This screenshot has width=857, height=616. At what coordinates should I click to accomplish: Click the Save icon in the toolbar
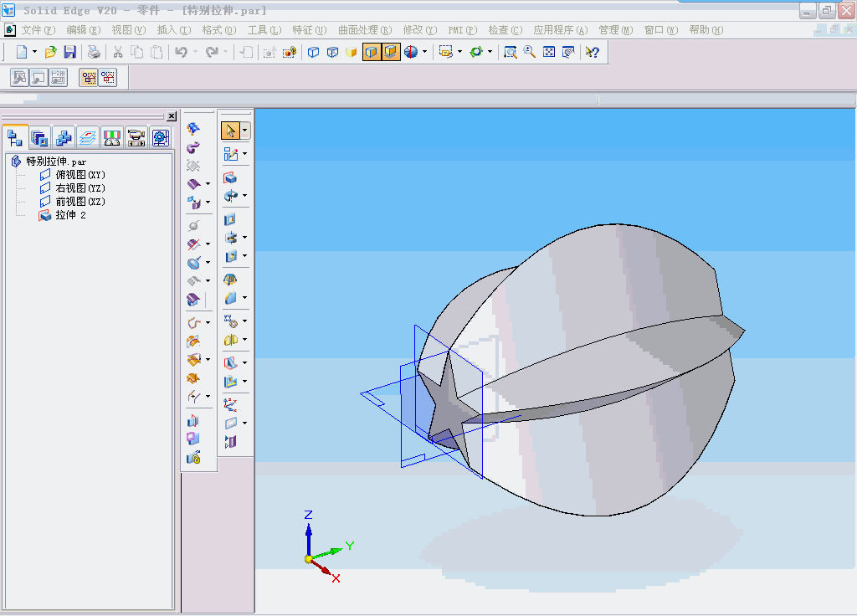pos(70,52)
